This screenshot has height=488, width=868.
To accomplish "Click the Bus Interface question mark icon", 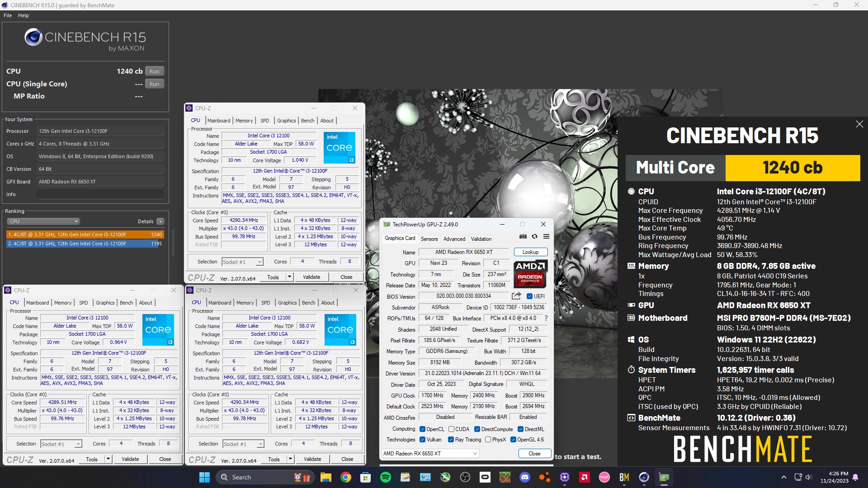I will (546, 318).
